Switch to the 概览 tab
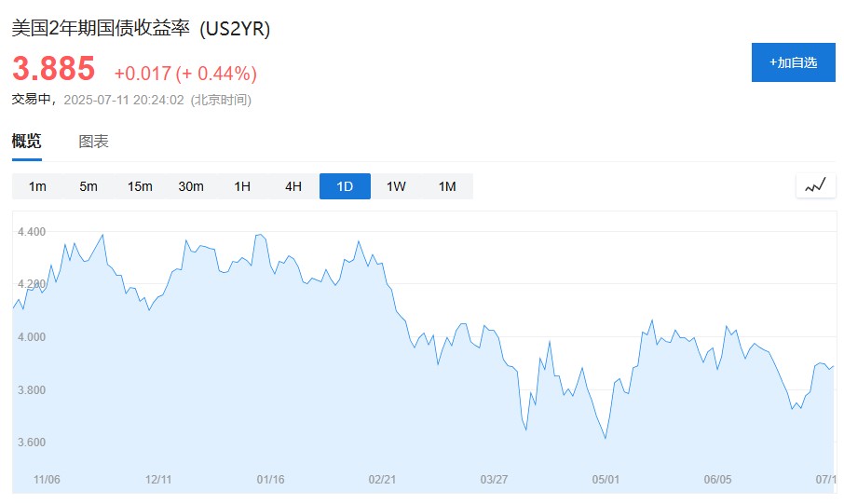The height and width of the screenshot is (504, 844). (26, 142)
